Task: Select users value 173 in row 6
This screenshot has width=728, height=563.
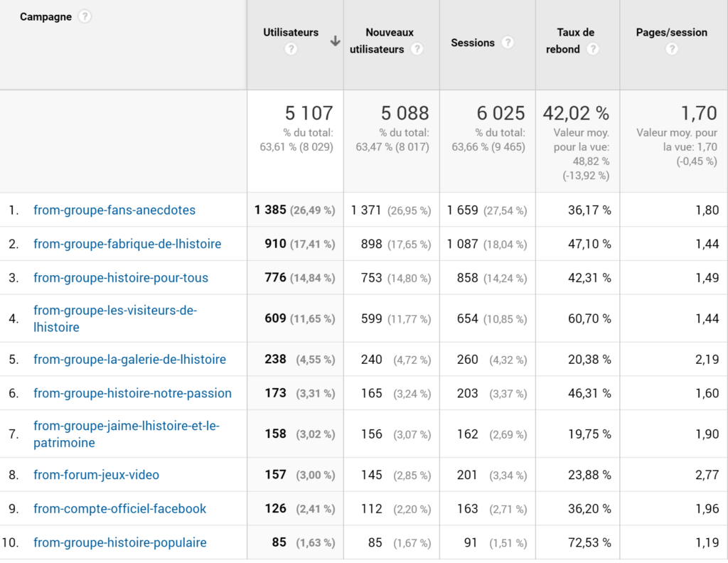Action: pyautogui.click(x=275, y=394)
